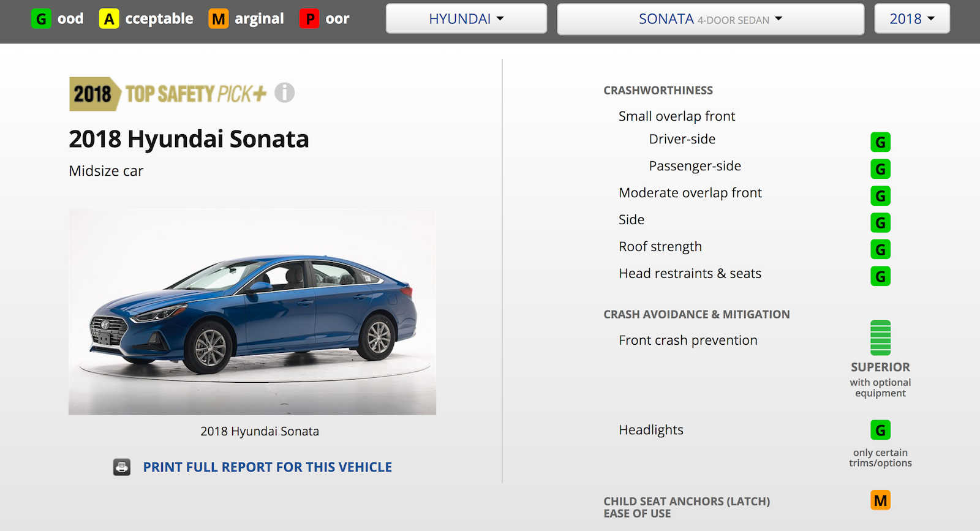The width and height of the screenshot is (980, 531).
Task: Click the Marginal LATCH rating badge
Action: click(x=880, y=500)
